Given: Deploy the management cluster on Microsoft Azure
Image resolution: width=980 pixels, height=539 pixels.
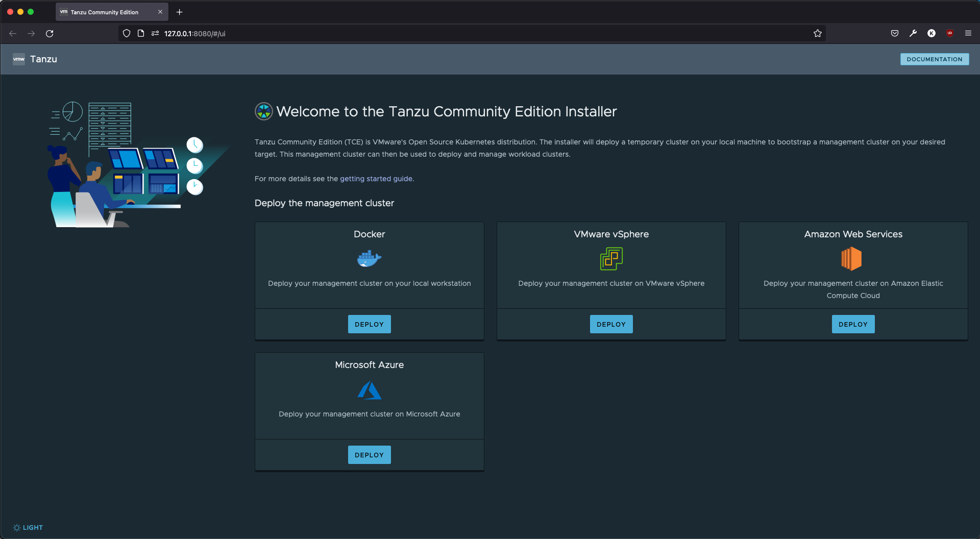Looking at the screenshot, I should (370, 455).
